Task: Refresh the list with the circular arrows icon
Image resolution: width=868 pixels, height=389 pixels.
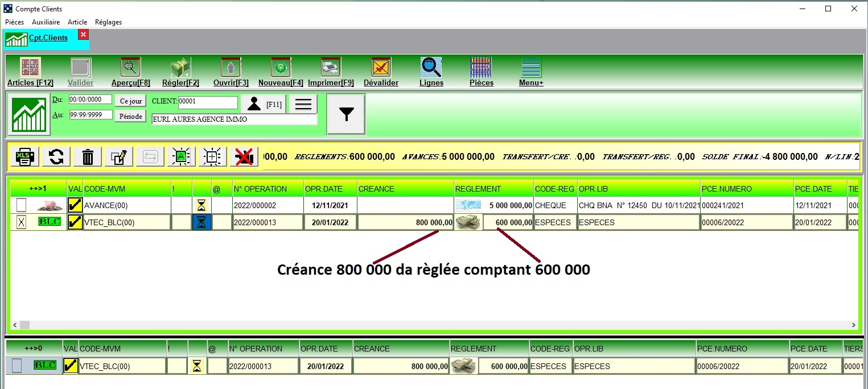Action: [x=56, y=156]
